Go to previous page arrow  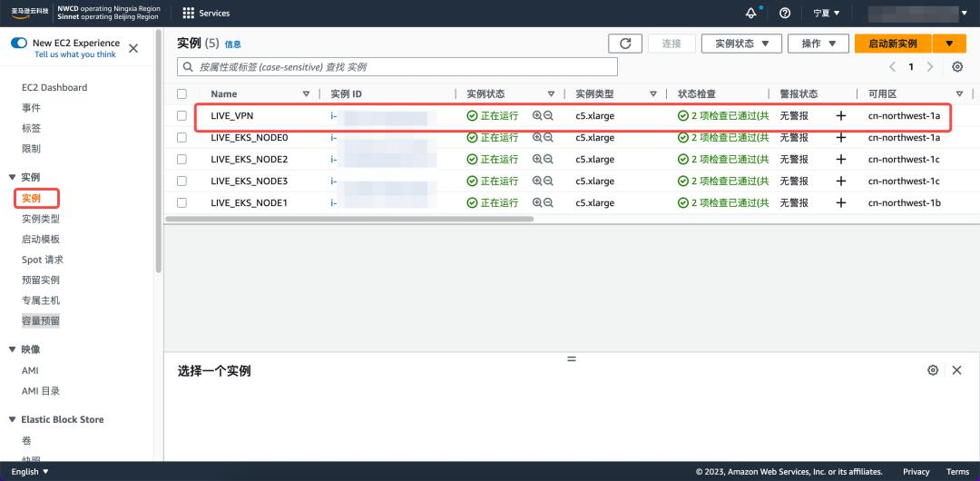click(892, 67)
